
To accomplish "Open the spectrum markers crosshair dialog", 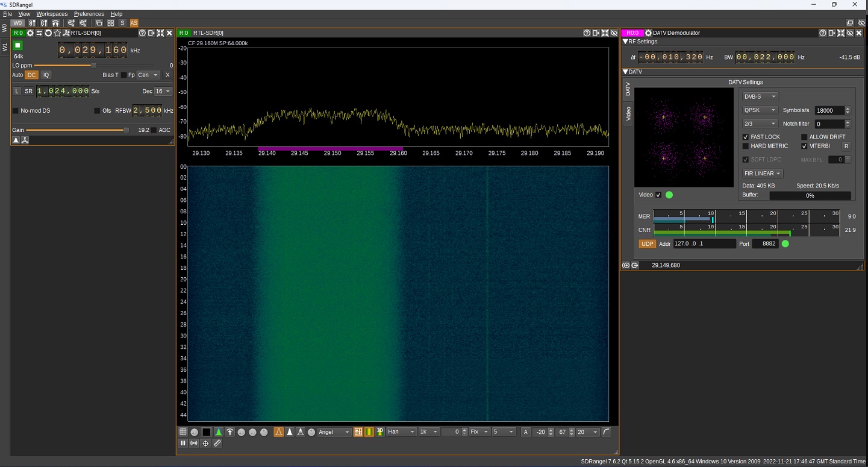I will pyautogui.click(x=205, y=443).
